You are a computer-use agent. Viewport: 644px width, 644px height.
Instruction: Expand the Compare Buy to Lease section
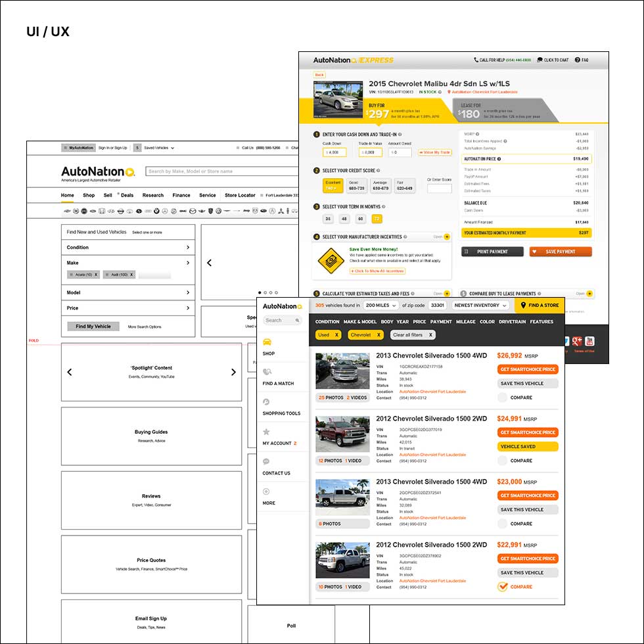point(589,294)
